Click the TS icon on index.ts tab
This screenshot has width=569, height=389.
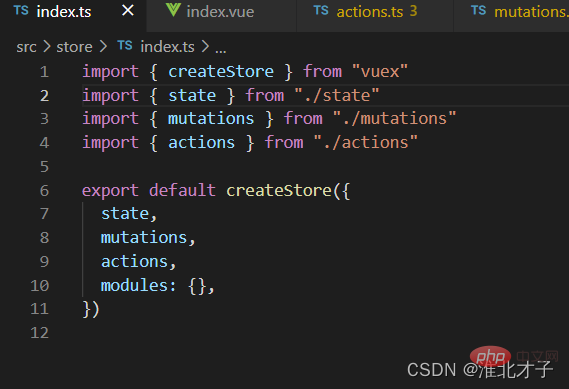[21, 11]
